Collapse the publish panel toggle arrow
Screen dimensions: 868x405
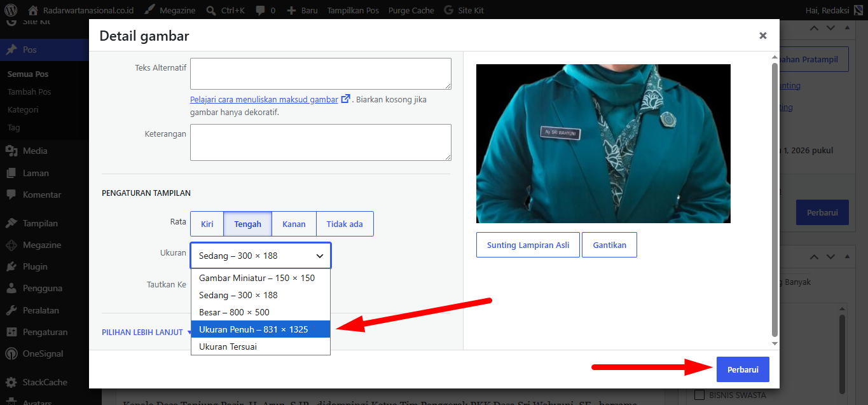tap(846, 27)
